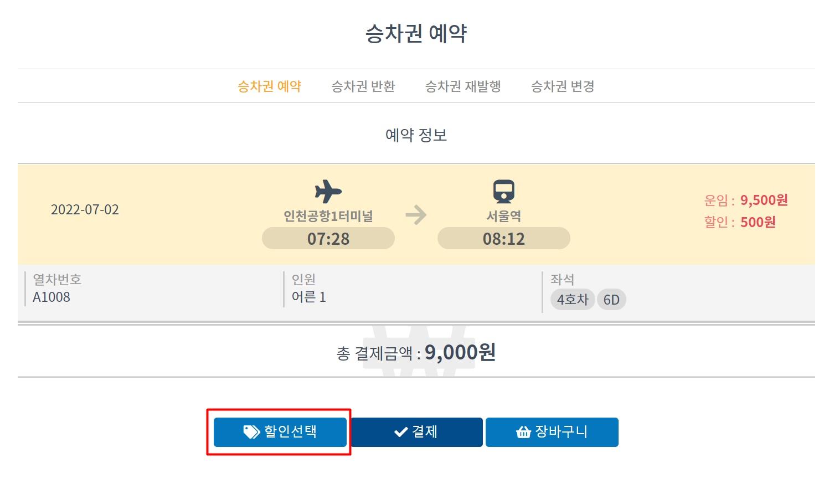Image resolution: width=829 pixels, height=504 pixels.
Task: Select the 승차권 변경 tab
Action: tap(563, 86)
